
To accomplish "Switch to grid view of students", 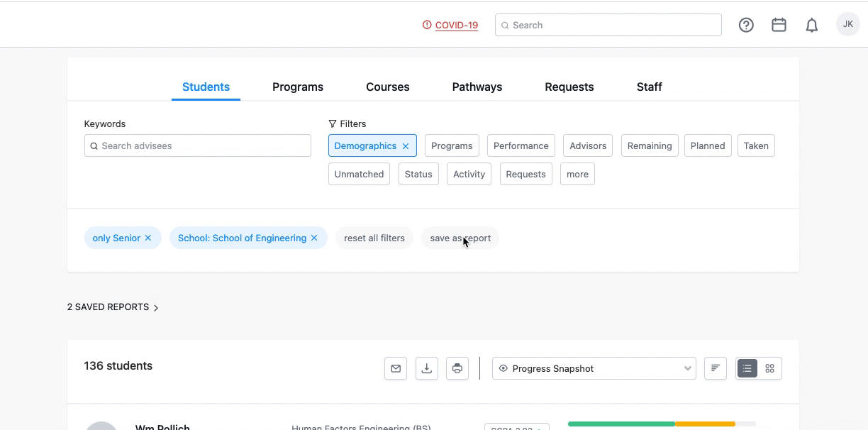I will click(770, 368).
